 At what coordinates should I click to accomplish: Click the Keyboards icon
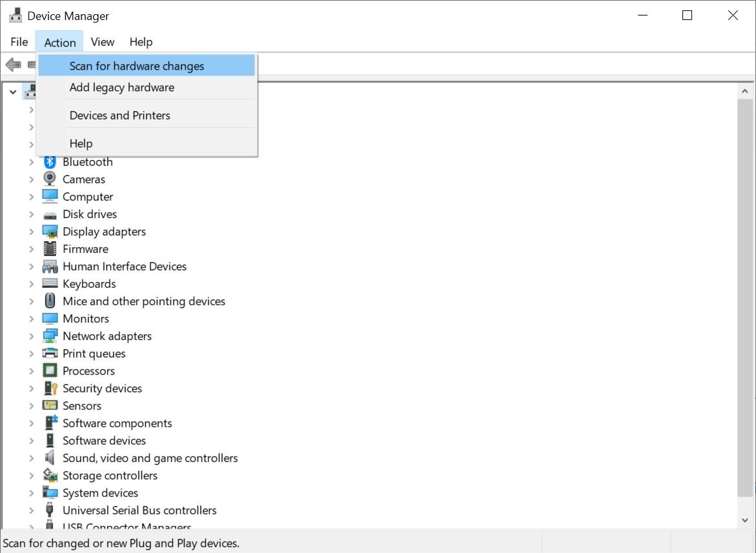point(50,284)
